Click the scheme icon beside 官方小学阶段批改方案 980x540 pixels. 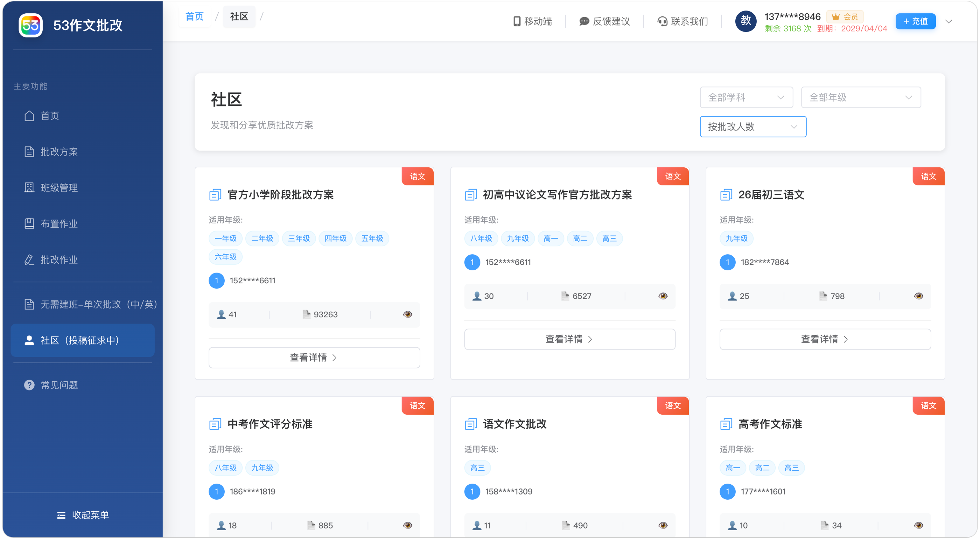(x=215, y=195)
